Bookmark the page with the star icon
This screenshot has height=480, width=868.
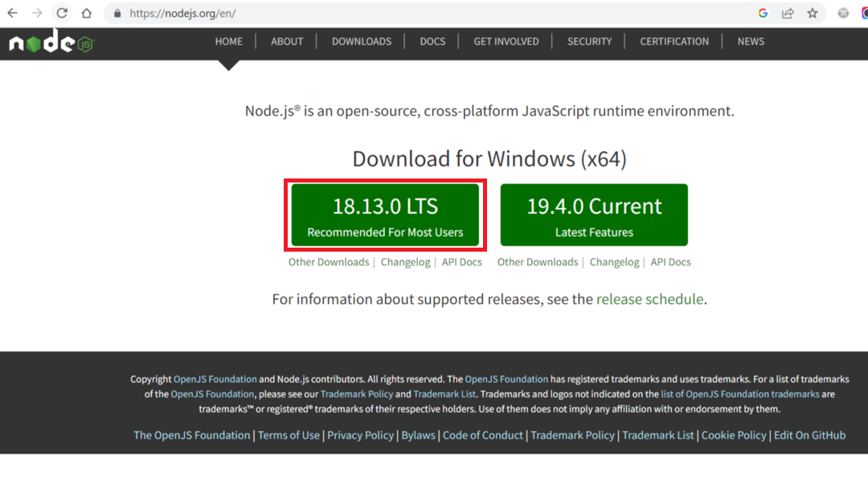pos(812,14)
